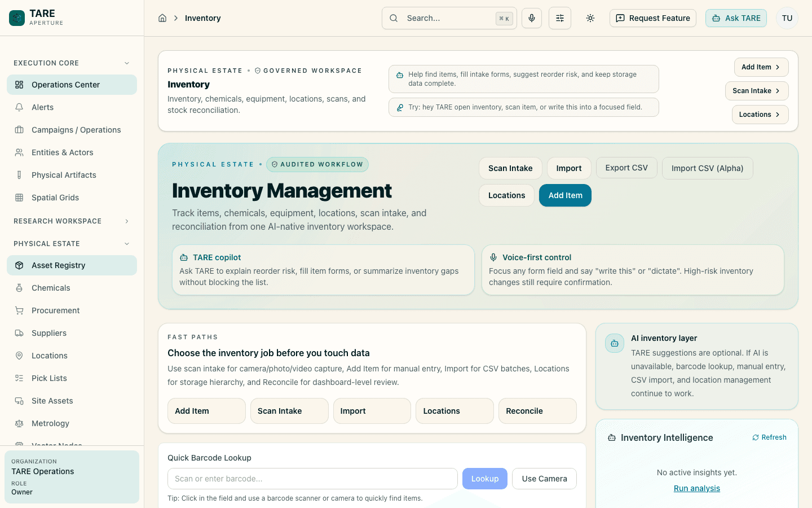
Task: Click the Run analysis link
Action: (697, 488)
